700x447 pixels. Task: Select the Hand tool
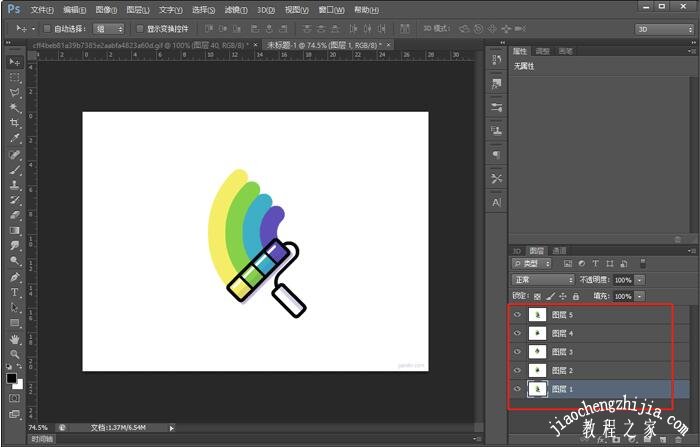coord(15,339)
